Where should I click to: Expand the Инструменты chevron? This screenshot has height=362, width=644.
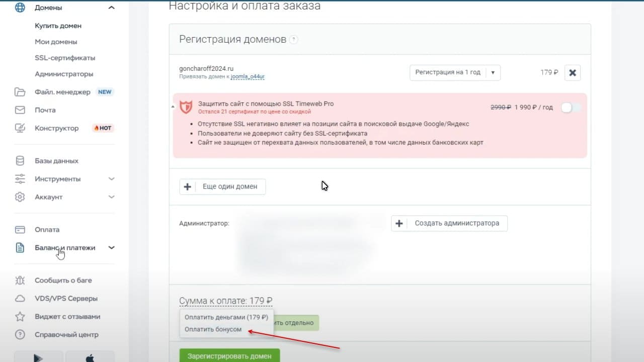112,179
